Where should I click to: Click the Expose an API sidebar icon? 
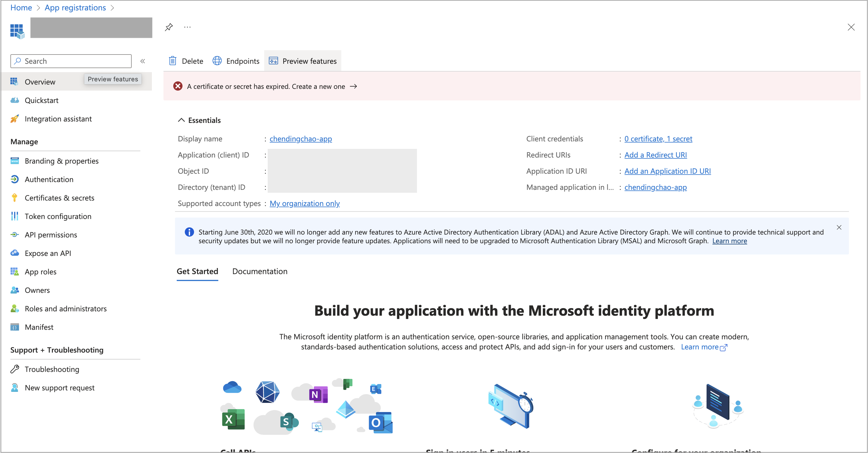point(16,253)
